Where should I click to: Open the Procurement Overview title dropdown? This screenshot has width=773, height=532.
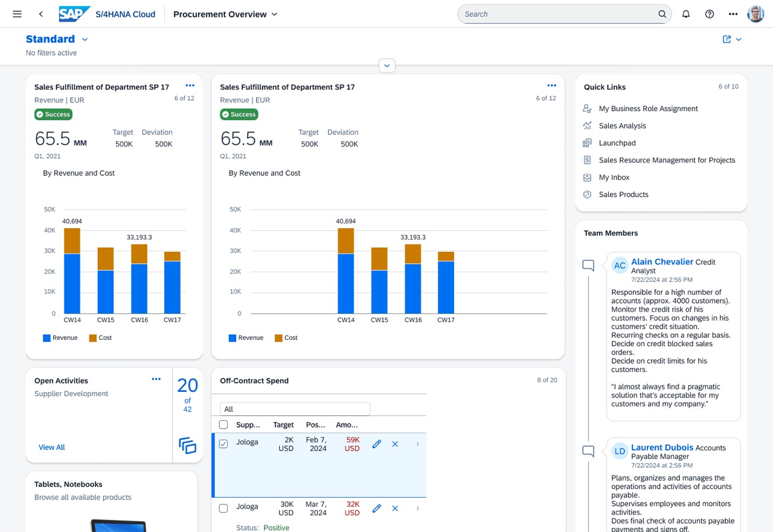point(274,14)
